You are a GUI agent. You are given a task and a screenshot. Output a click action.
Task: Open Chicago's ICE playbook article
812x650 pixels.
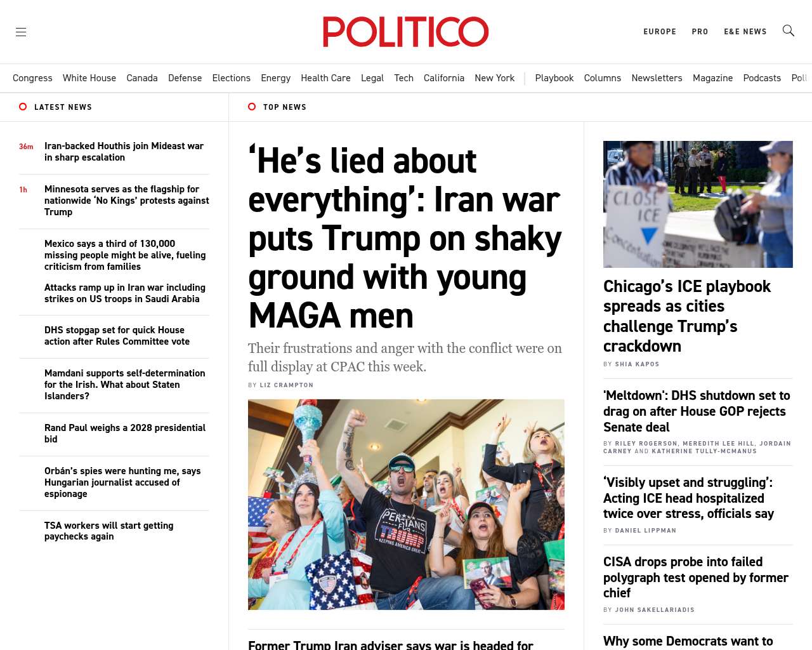(x=687, y=316)
